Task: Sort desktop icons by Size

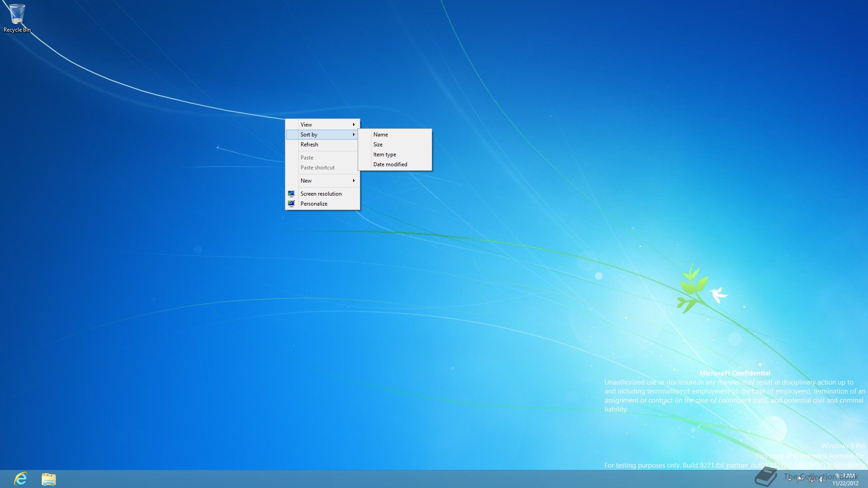Action: tap(395, 144)
